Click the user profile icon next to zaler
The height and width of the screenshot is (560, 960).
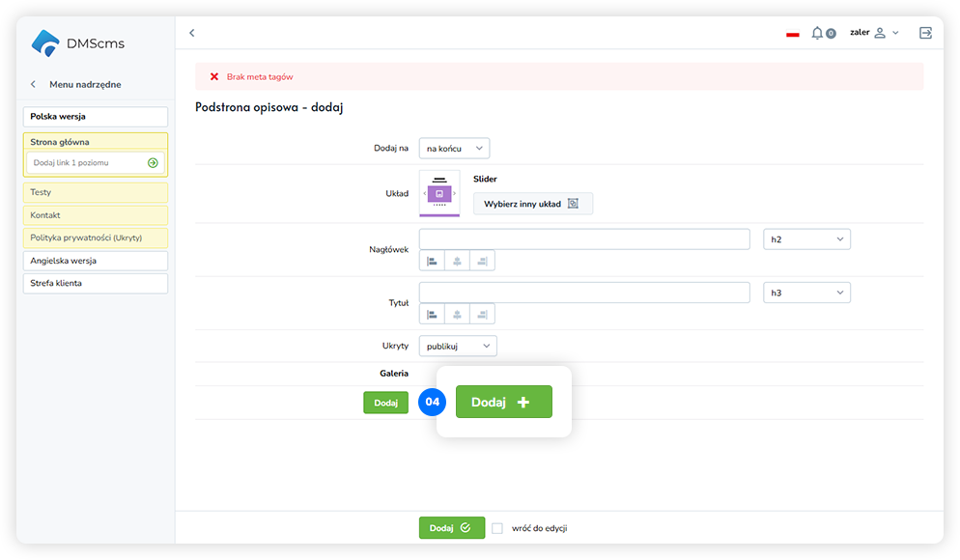(x=880, y=33)
